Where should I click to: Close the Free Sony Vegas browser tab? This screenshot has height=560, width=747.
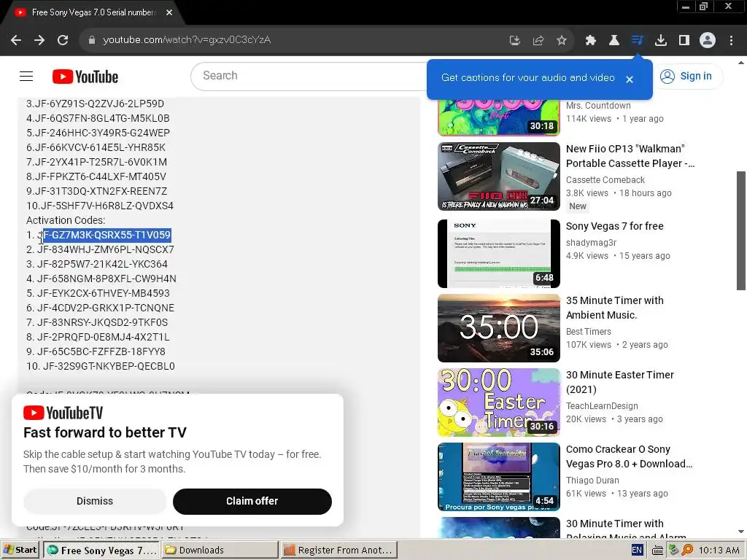(169, 12)
